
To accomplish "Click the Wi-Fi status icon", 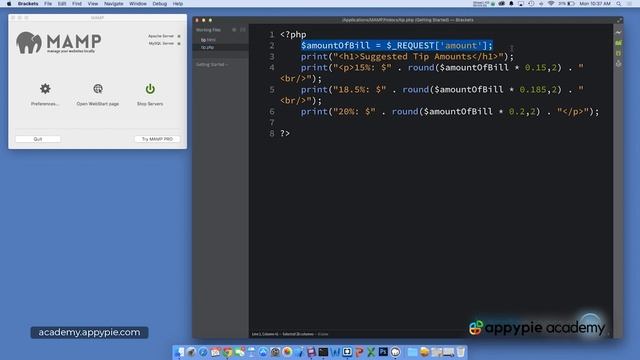I will (551, 4).
